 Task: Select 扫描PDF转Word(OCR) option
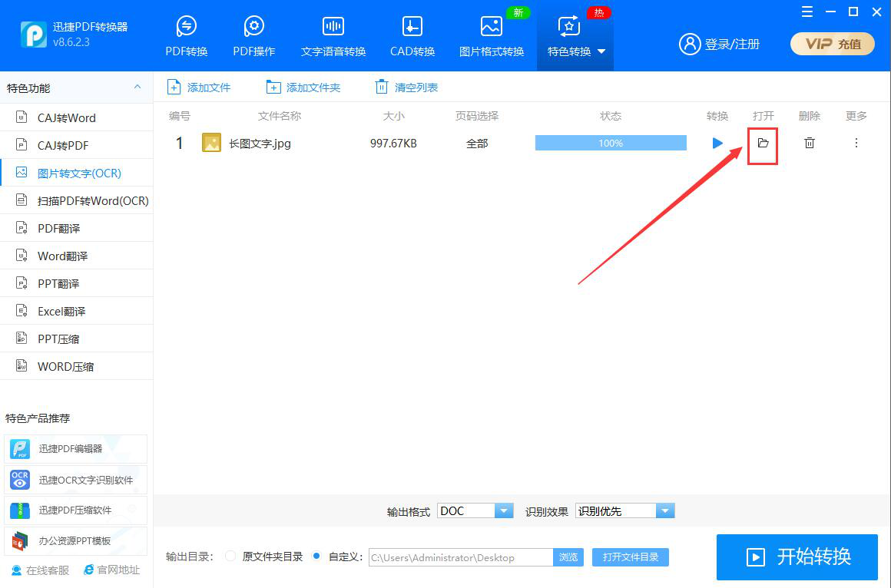pos(77,200)
